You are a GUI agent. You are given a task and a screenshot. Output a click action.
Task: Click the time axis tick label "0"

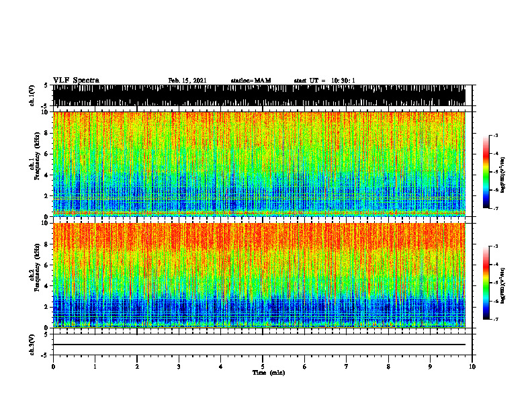click(x=53, y=367)
